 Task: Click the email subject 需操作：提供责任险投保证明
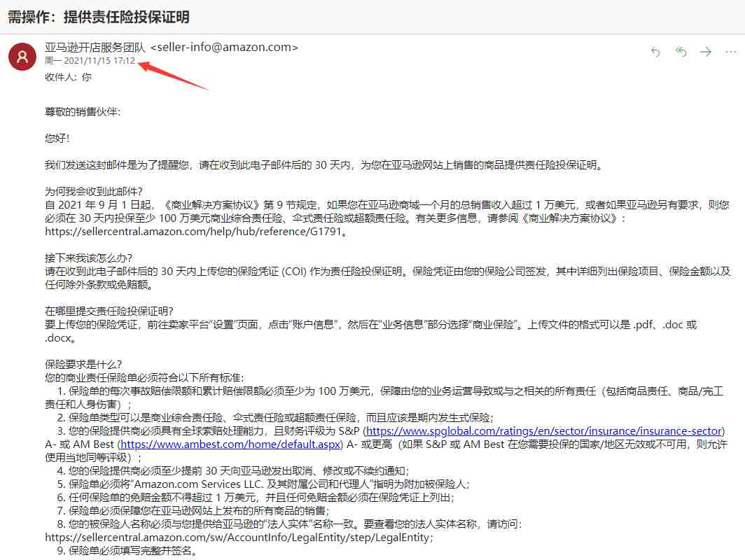click(x=99, y=17)
